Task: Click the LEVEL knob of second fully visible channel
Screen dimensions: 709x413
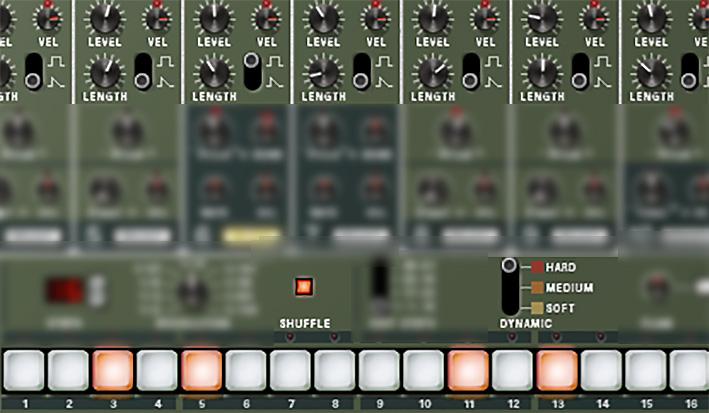Action: pyautogui.click(x=214, y=18)
